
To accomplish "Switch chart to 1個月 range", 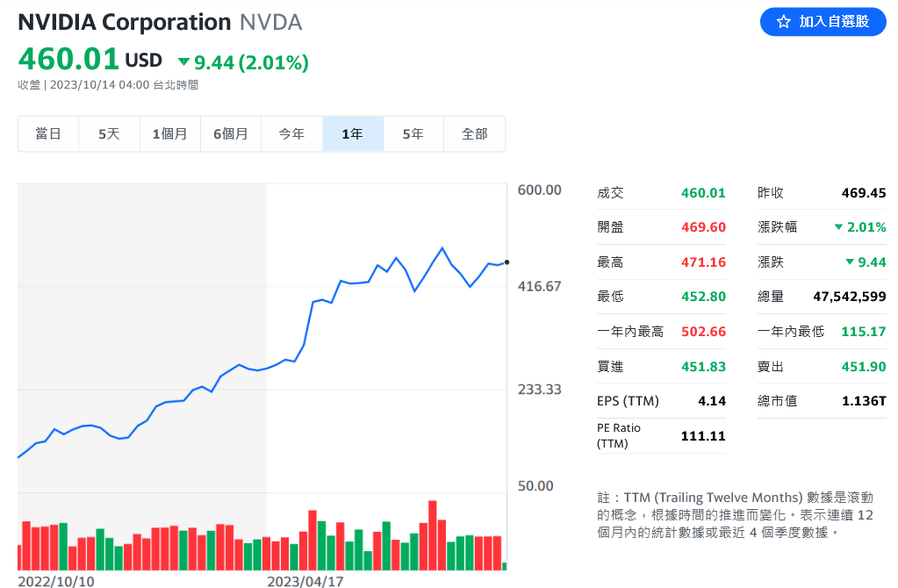I will coord(170,134).
